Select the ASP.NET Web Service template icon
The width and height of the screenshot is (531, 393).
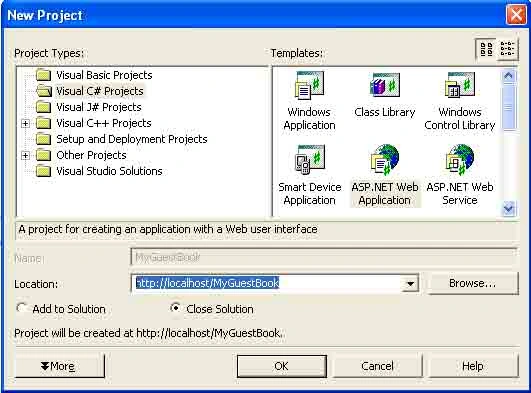click(460, 159)
